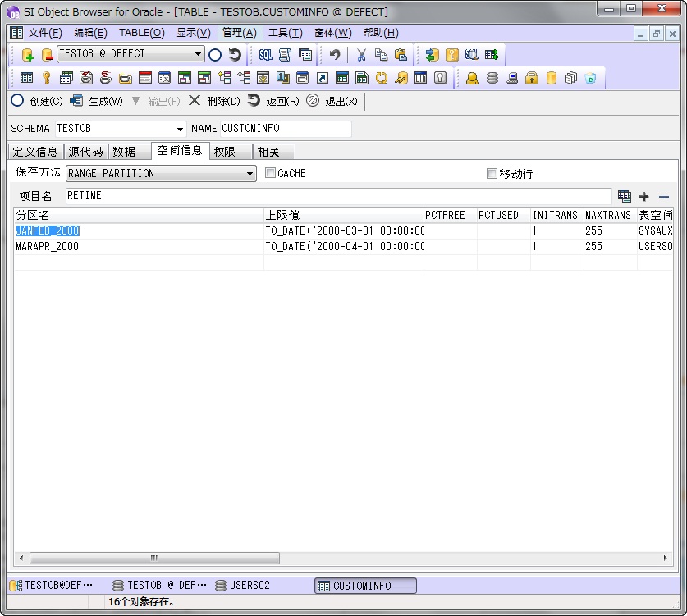The height and width of the screenshot is (616, 687).
Task: Click the 创建(C) button
Action: click(37, 101)
